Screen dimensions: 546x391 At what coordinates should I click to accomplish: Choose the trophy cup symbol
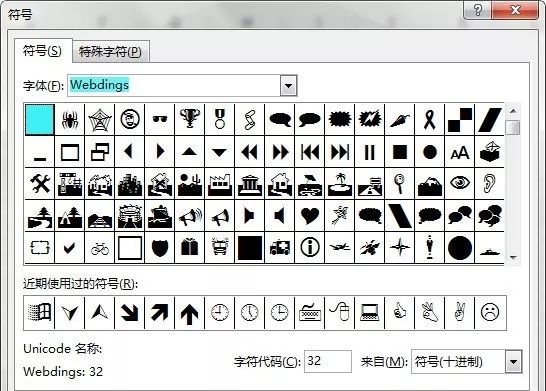[189, 120]
